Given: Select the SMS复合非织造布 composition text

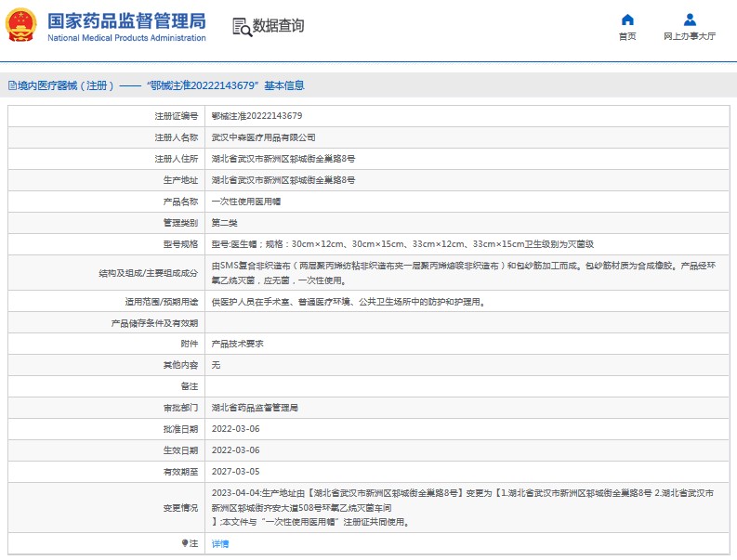Looking at the screenshot, I should 464,273.
